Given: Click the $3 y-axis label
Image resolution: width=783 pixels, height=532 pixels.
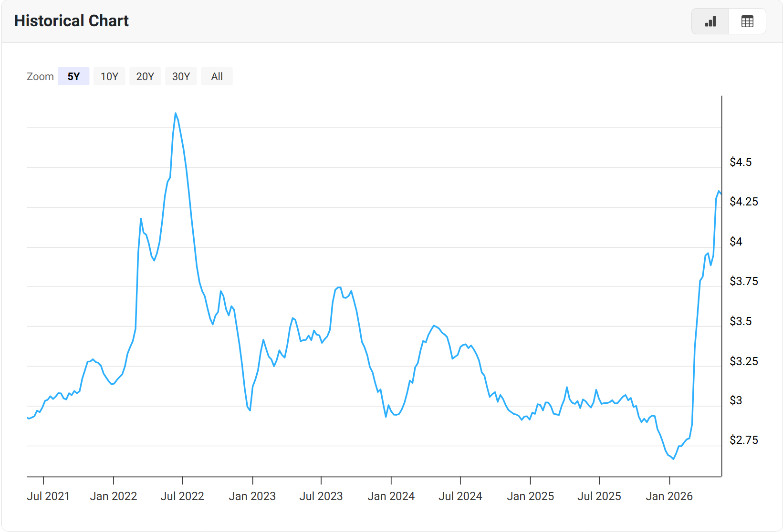Looking at the screenshot, I should tap(736, 400).
